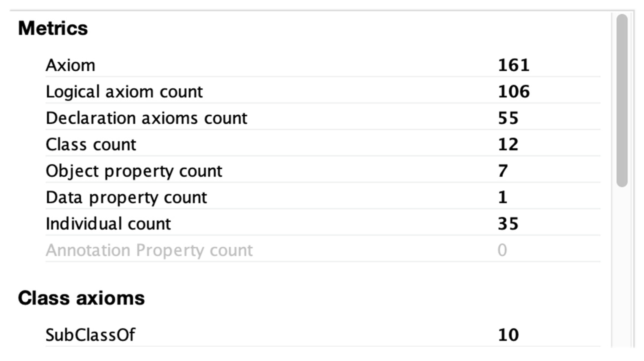The height and width of the screenshot is (361, 644).
Task: Select the Class count label
Action: pyautogui.click(x=91, y=144)
